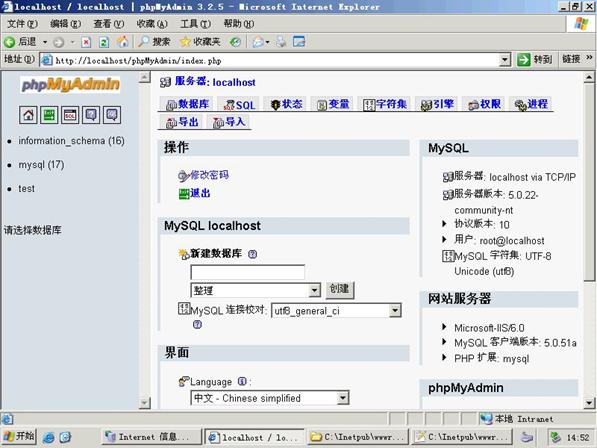Open the 收藏 Favorites menu
Viewport: 597px width, 448px height.
coord(152,24)
